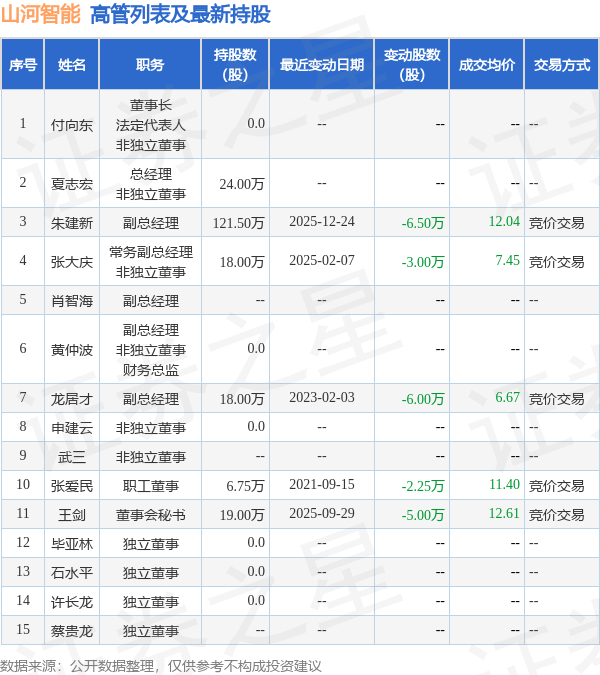
Task: Select the name 付向东
Action: tap(72, 125)
